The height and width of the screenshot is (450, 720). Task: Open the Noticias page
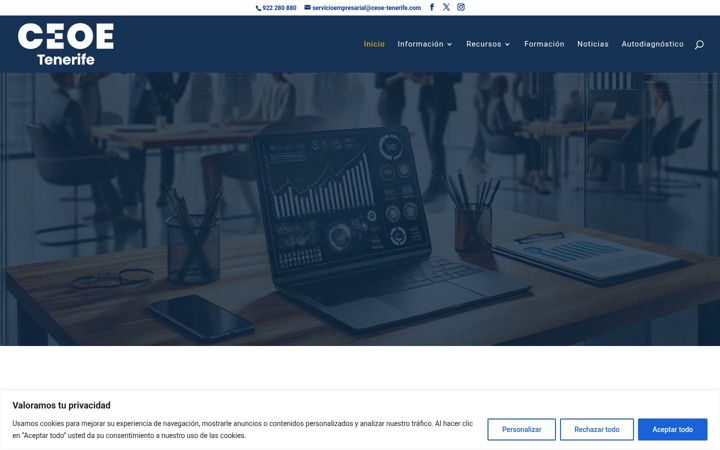coord(593,44)
